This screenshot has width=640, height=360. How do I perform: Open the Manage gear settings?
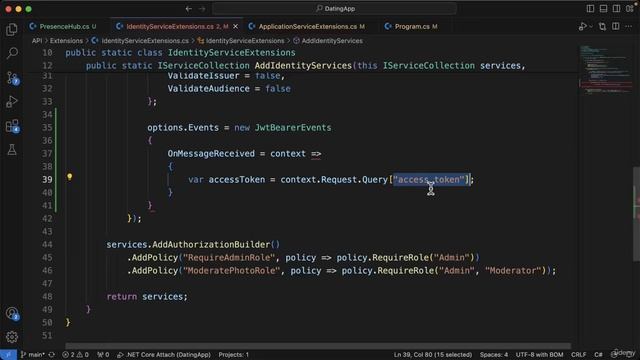pos(12,337)
